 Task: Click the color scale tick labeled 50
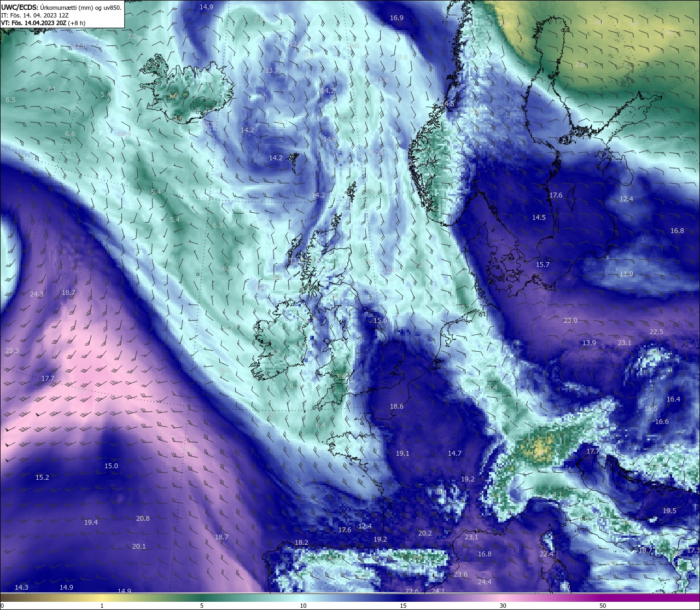point(603,606)
